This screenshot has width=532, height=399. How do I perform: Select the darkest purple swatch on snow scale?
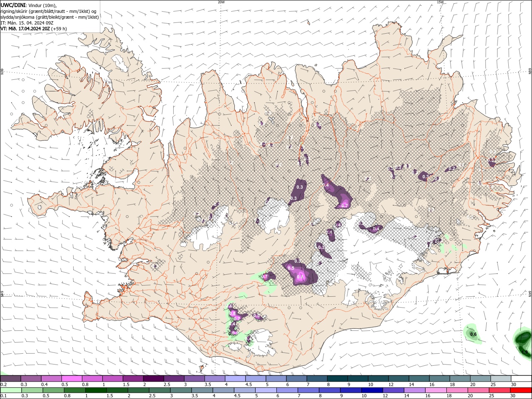tap(153, 379)
